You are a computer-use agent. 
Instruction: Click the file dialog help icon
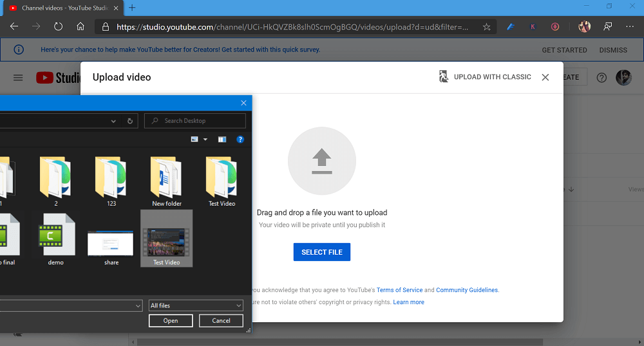(240, 140)
